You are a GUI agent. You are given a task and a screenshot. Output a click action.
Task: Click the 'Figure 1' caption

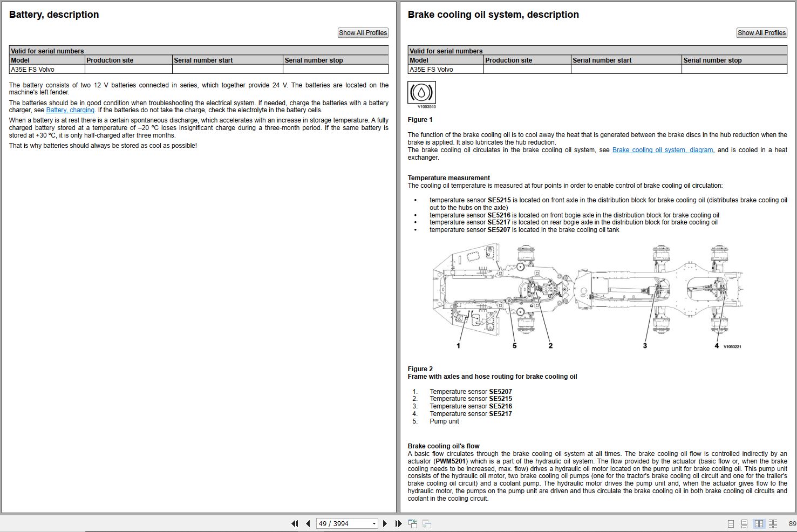[x=420, y=120]
